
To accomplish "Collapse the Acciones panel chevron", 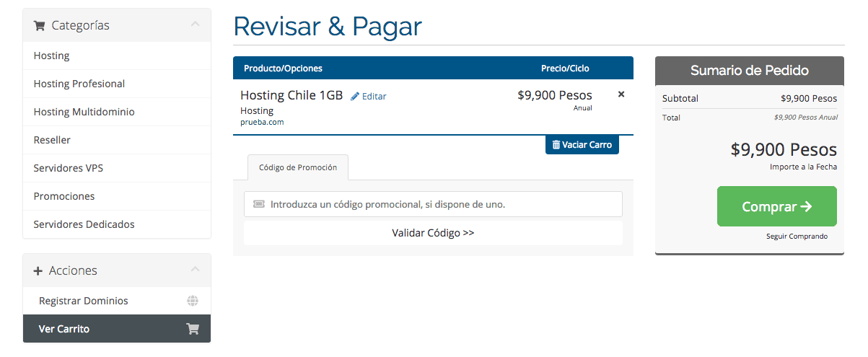I will point(195,270).
